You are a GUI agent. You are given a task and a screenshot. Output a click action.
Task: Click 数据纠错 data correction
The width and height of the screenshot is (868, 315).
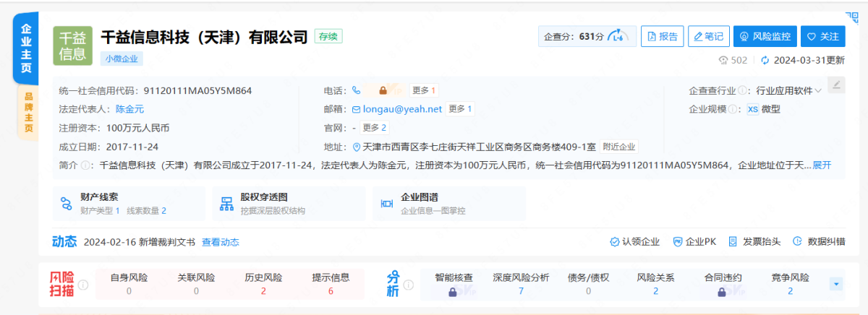click(820, 242)
